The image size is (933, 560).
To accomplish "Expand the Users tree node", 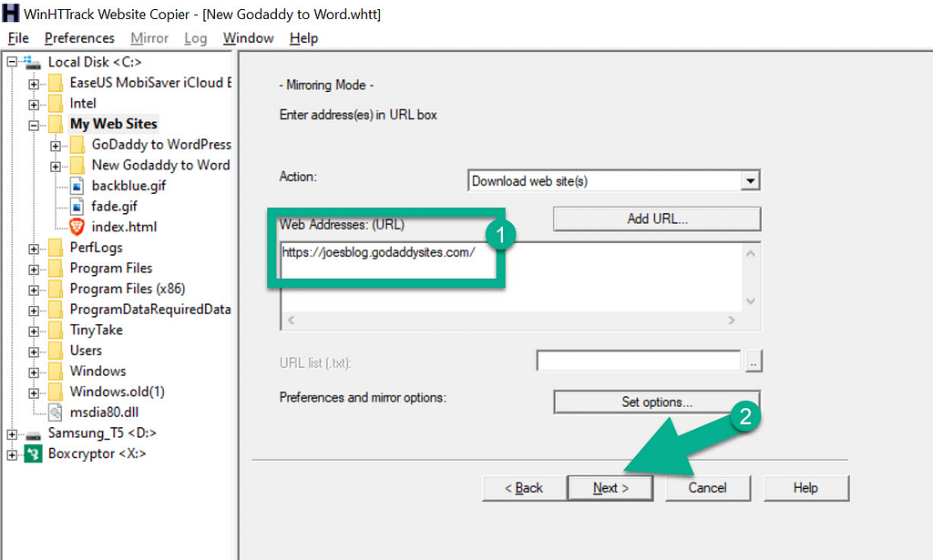I will 33,350.
